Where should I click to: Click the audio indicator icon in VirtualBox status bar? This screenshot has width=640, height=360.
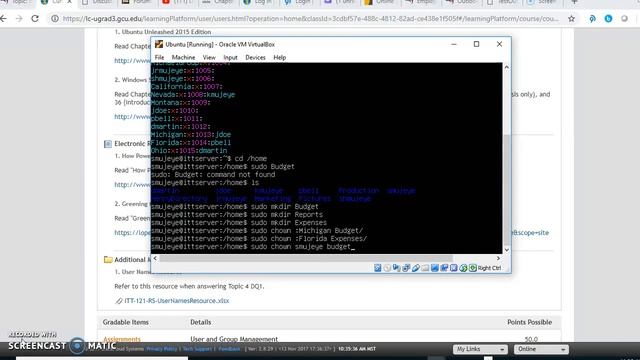pos(396,268)
